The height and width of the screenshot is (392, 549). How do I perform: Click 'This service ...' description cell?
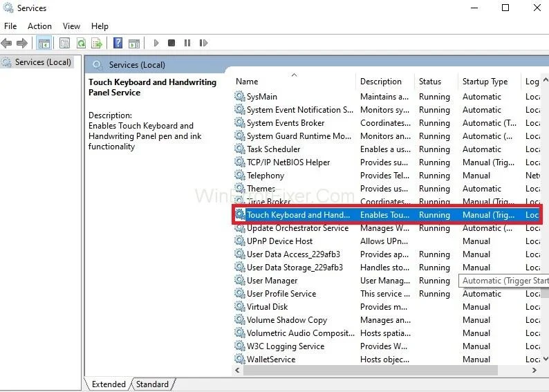coord(385,294)
